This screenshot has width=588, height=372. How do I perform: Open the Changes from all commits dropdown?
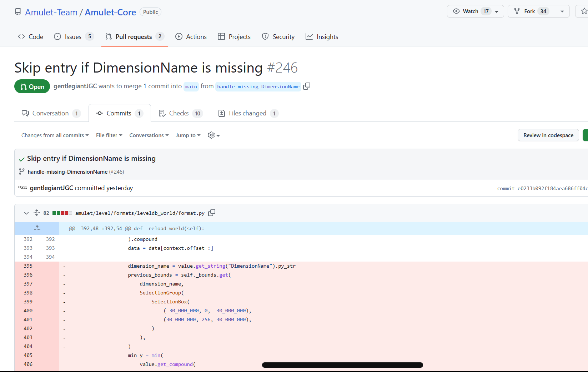54,135
